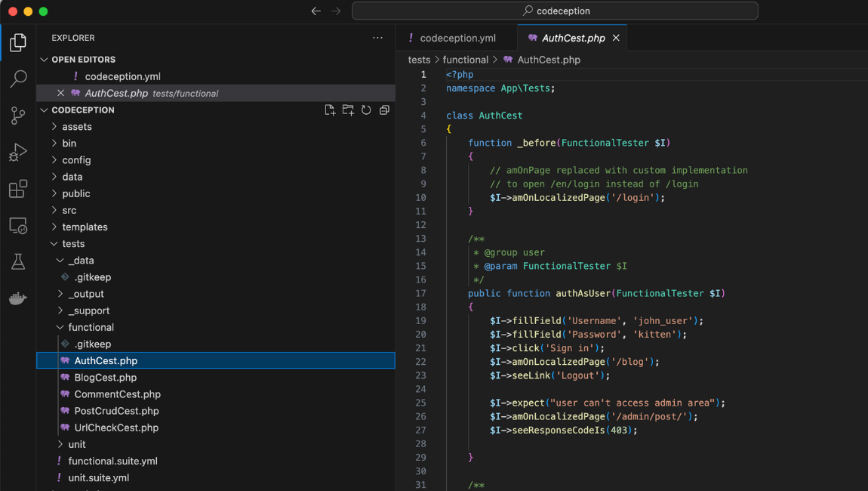Open the Docker extension panel
This screenshot has height=491, width=868.
[x=18, y=298]
